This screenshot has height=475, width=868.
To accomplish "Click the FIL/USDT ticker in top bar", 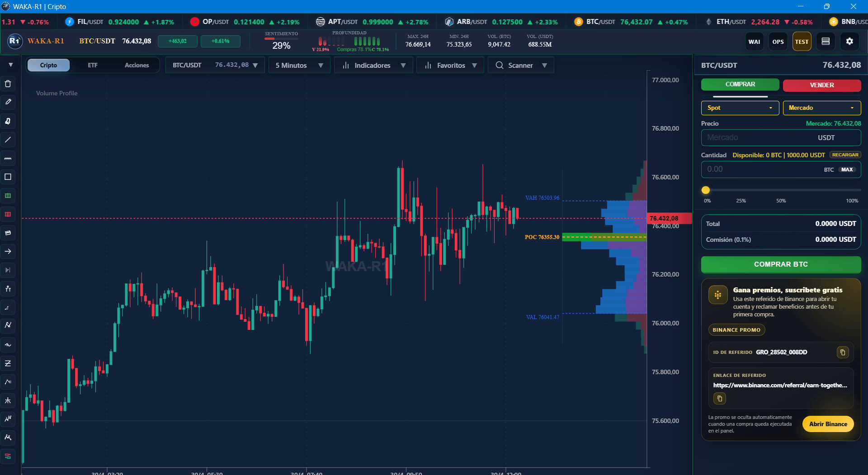I will 120,22.
